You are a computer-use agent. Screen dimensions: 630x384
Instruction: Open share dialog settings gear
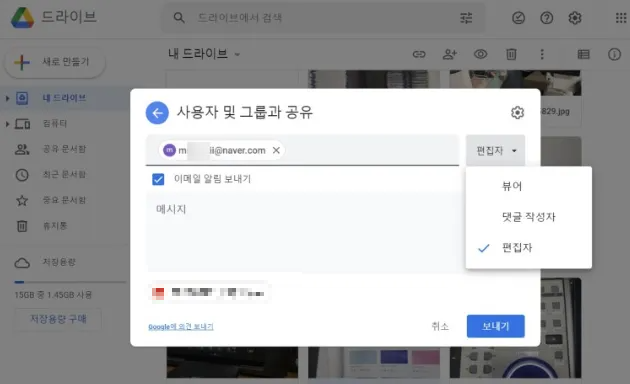tap(517, 112)
